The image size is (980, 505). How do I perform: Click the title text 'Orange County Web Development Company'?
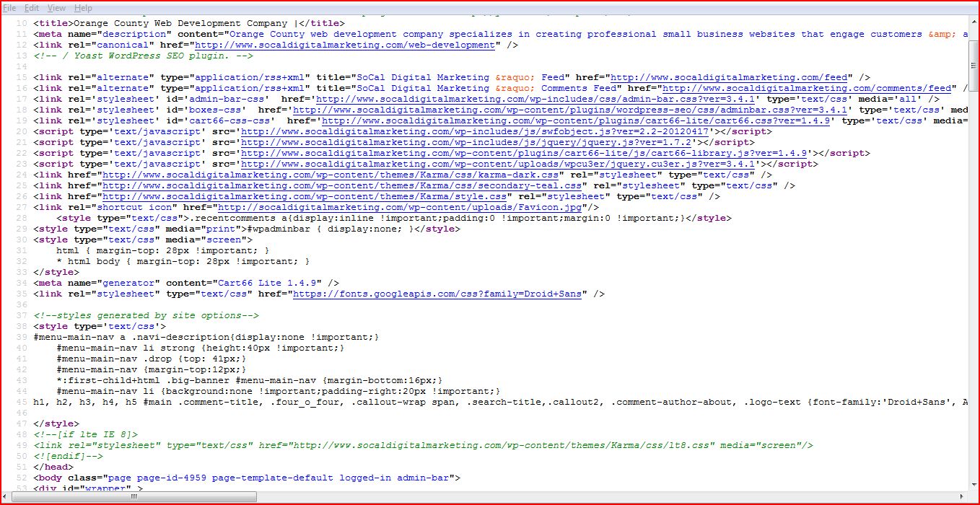click(179, 23)
